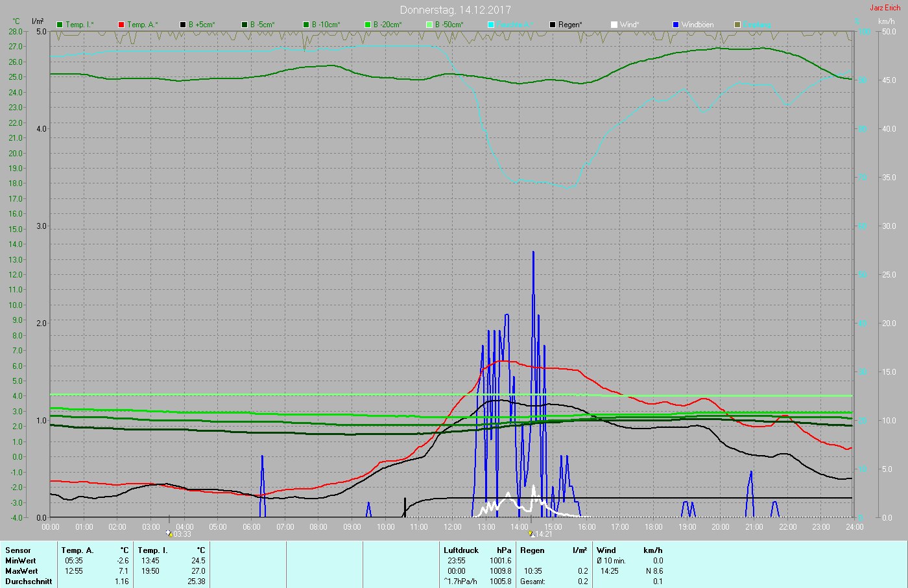This screenshot has width=908, height=588.
Task: Click the red Temp. A. legend swatch
Action: click(x=121, y=25)
